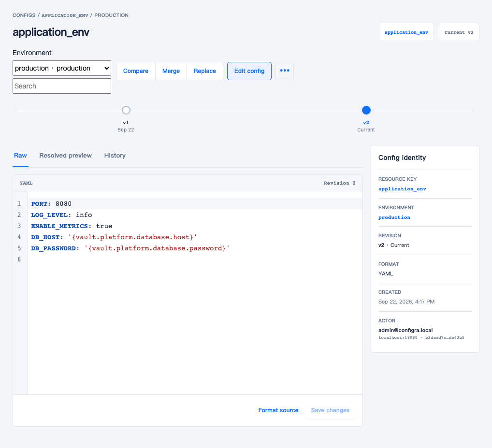Screen dimensions: 492x448
Task: Click Format source
Action: pos(278,410)
